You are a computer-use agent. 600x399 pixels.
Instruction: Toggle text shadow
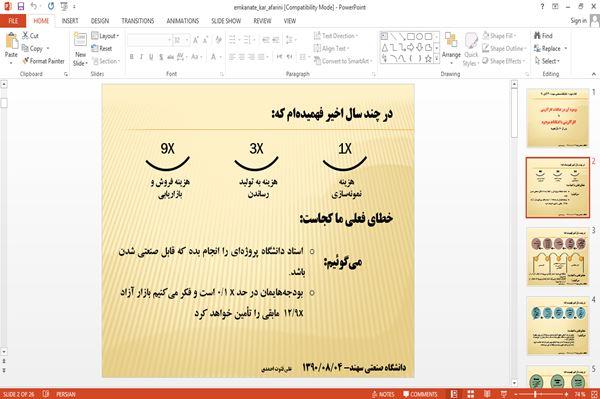click(161, 57)
